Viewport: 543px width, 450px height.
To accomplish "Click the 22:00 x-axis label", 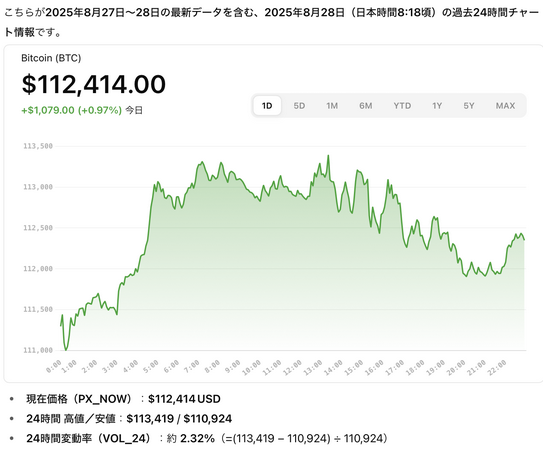I will pyautogui.click(x=497, y=368).
